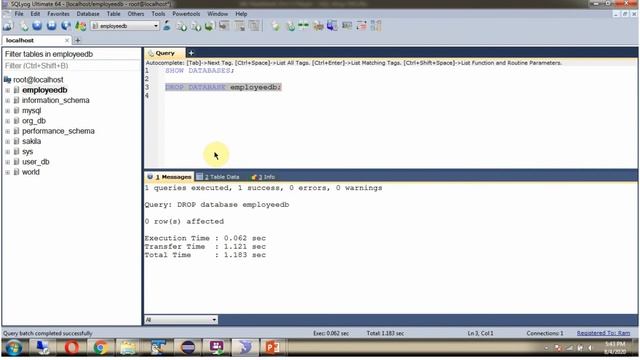The width and height of the screenshot is (640, 360).
Task: Click the Execute All Queries double-arrow icon
Action: 51,26
